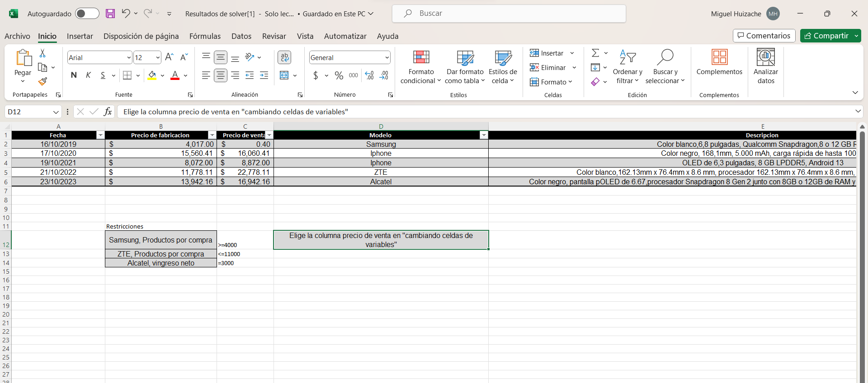868x383 pixels.
Task: Increase font size with the A˄ icon
Action: [x=169, y=57]
